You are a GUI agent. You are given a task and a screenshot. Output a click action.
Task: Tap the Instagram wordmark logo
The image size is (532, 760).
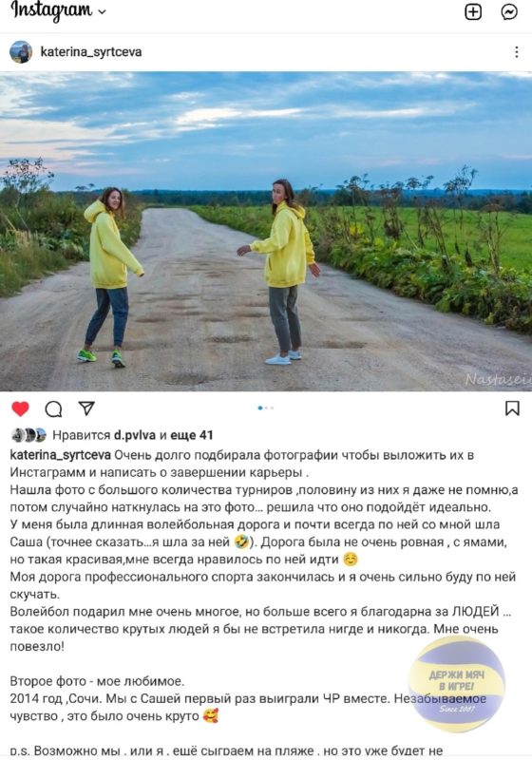click(x=51, y=10)
